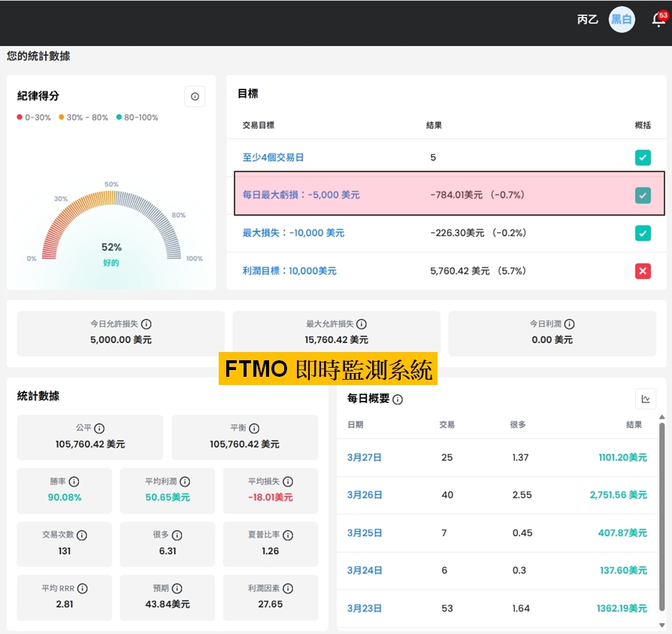Click scrollbar down arrow in 每日概要
Screen dimensions: 672x634
pos(662,624)
